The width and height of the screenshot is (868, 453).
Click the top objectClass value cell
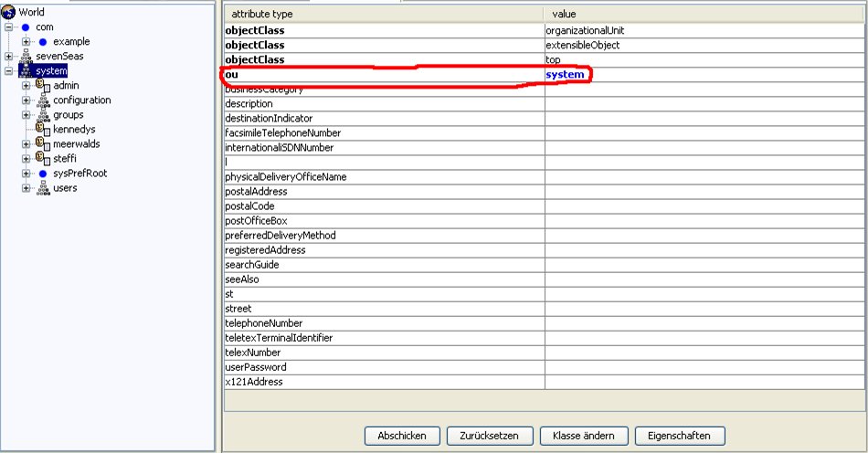[x=704, y=59]
